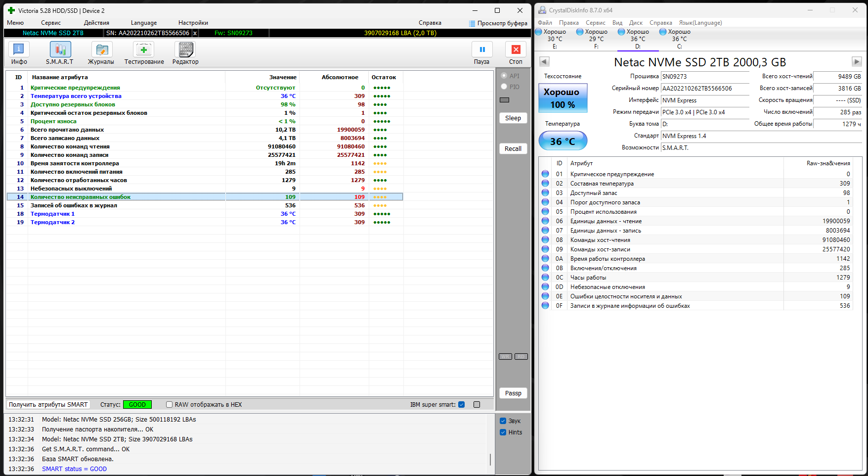Select the S.M.A.R.T toolbar icon in Victoria
Viewport: 868px width, 476px height.
(60, 53)
